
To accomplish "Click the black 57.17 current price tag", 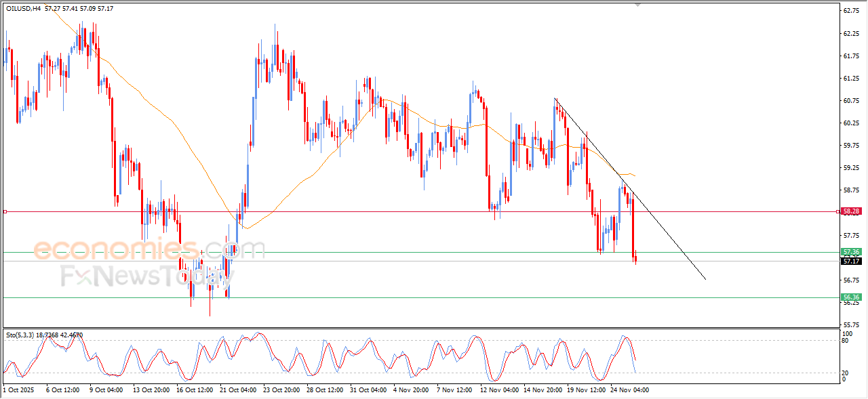I will [851, 261].
